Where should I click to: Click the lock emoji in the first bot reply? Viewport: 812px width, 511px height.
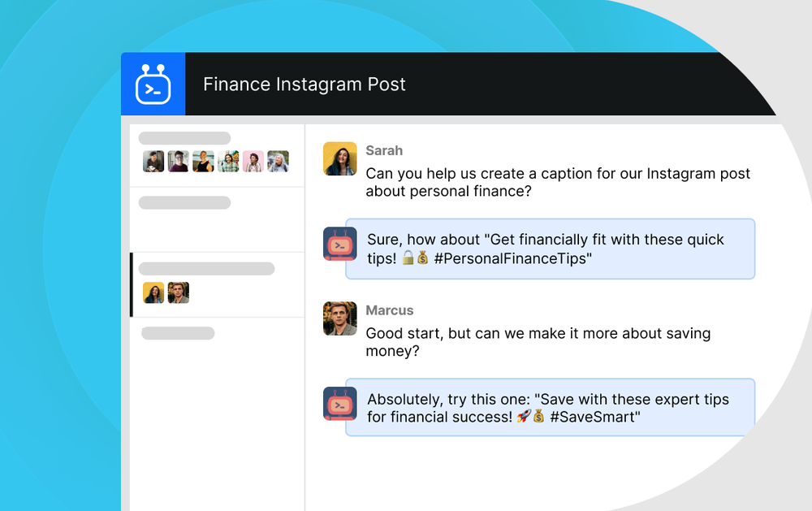click(408, 258)
